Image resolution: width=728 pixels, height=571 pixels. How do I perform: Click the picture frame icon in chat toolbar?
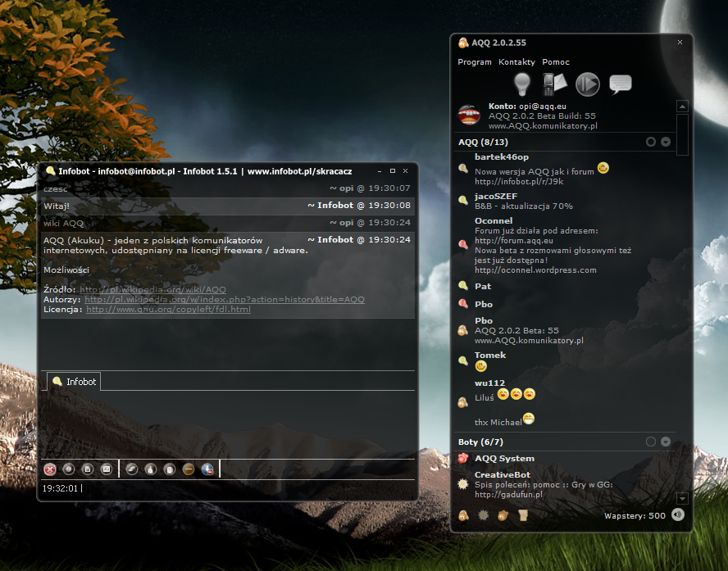[107, 469]
